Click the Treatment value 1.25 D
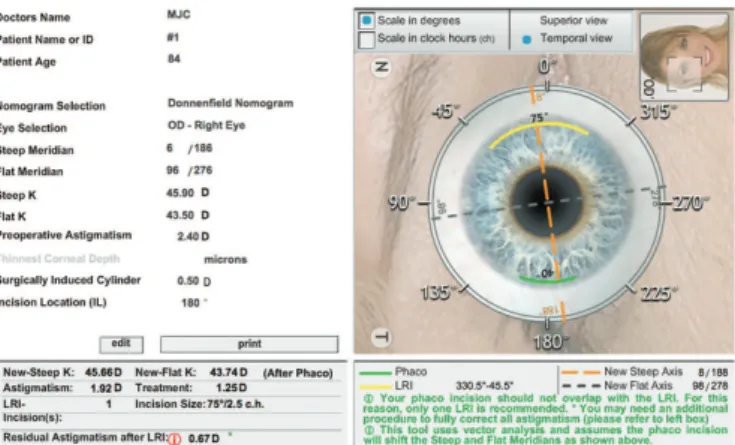 pos(232,388)
